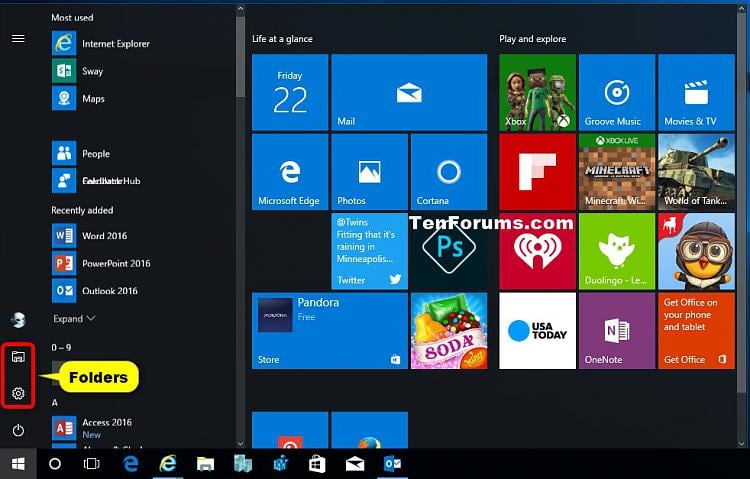Open the aviator bird game tile

tap(696, 251)
